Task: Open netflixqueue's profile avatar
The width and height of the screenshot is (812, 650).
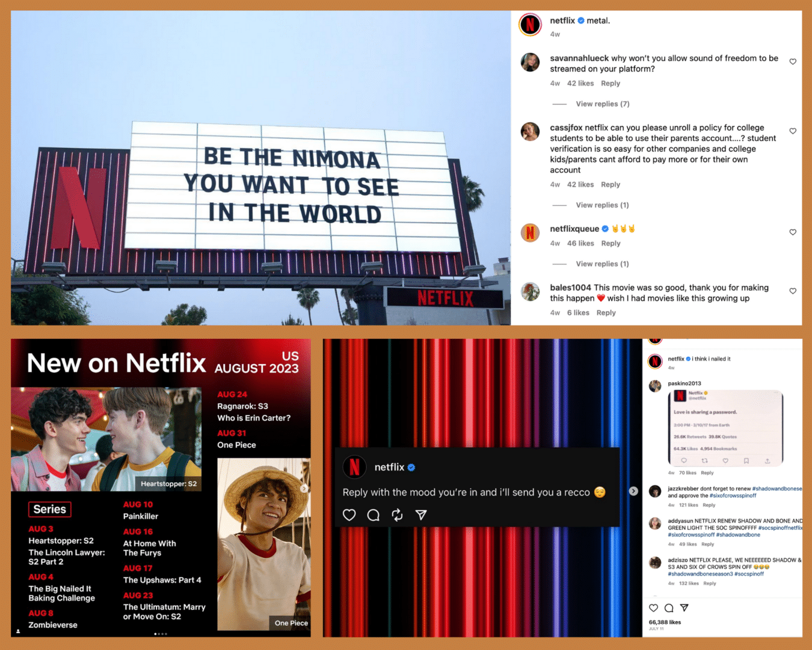Action: click(530, 232)
